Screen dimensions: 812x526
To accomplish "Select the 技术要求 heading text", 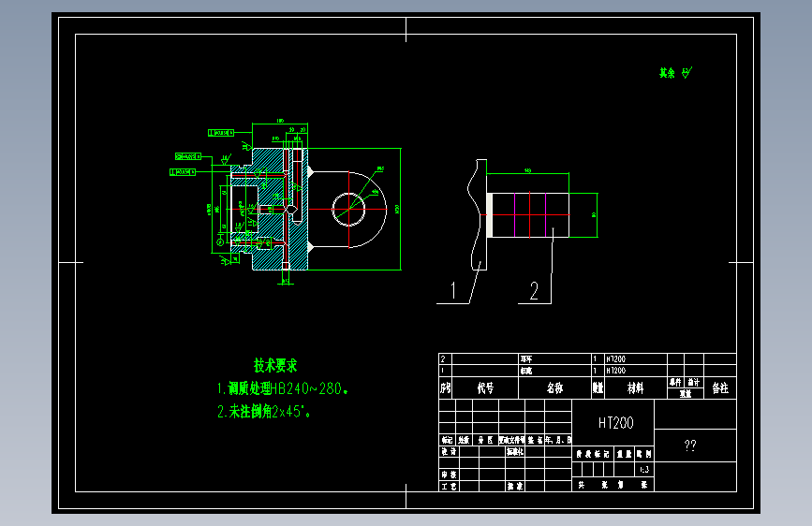I will 275,366.
